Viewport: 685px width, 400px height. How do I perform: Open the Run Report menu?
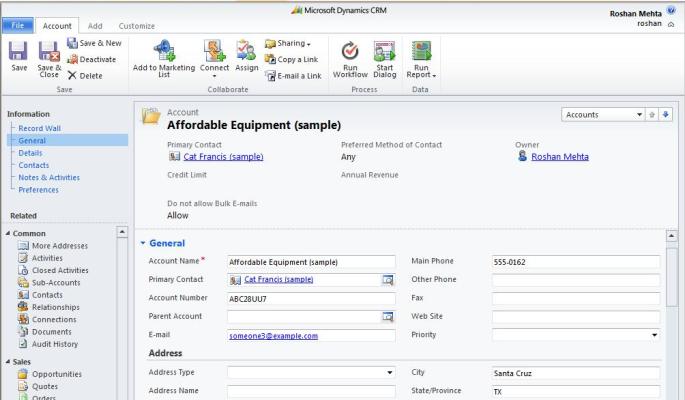422,49
